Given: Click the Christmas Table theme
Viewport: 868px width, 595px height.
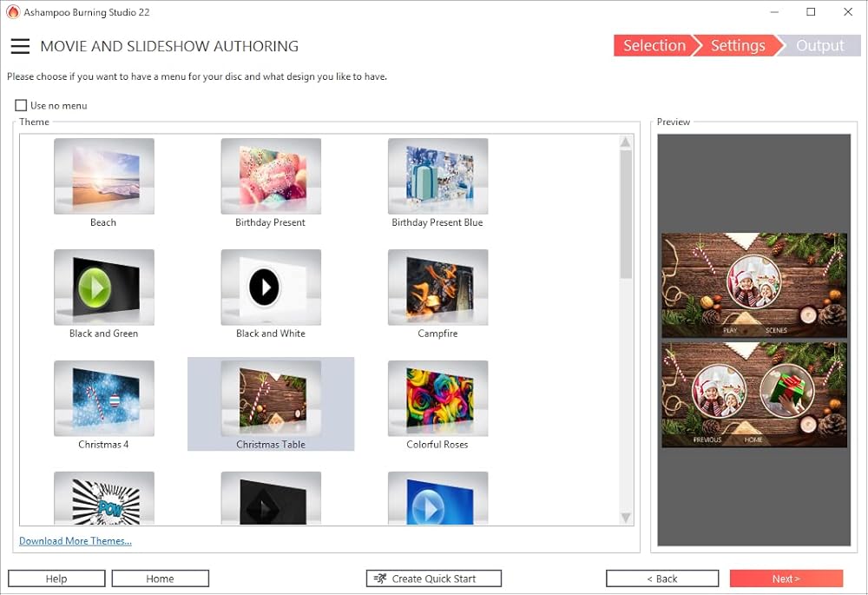Looking at the screenshot, I should (271, 399).
